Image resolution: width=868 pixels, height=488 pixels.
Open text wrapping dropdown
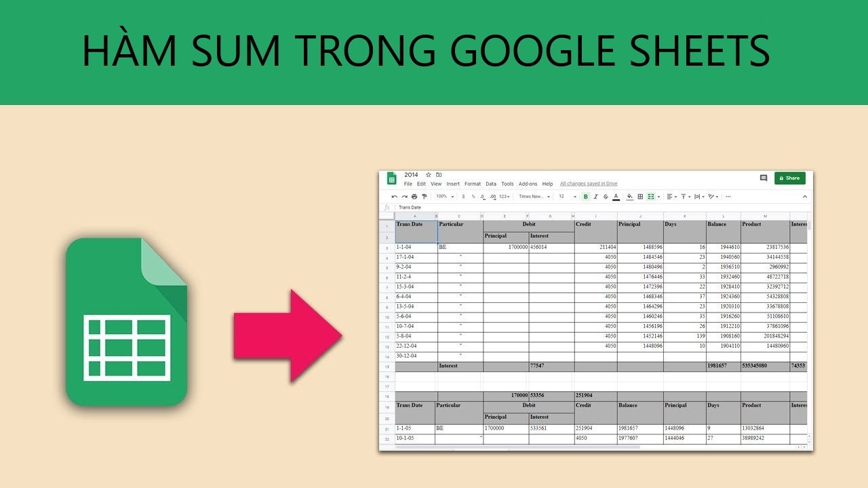[698, 197]
